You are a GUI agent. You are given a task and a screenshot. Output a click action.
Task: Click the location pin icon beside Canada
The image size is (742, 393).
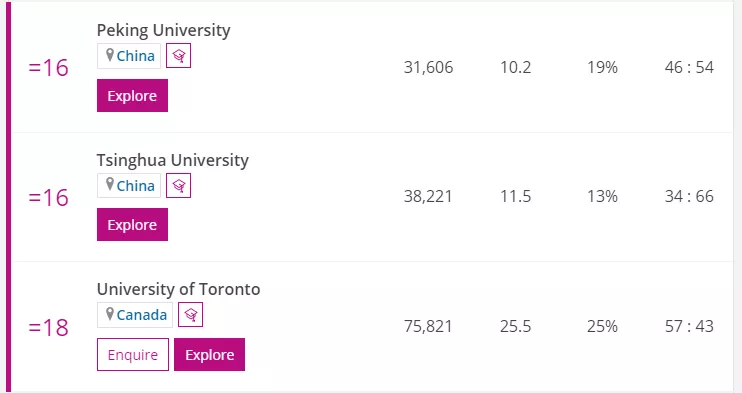pyautogui.click(x=110, y=314)
